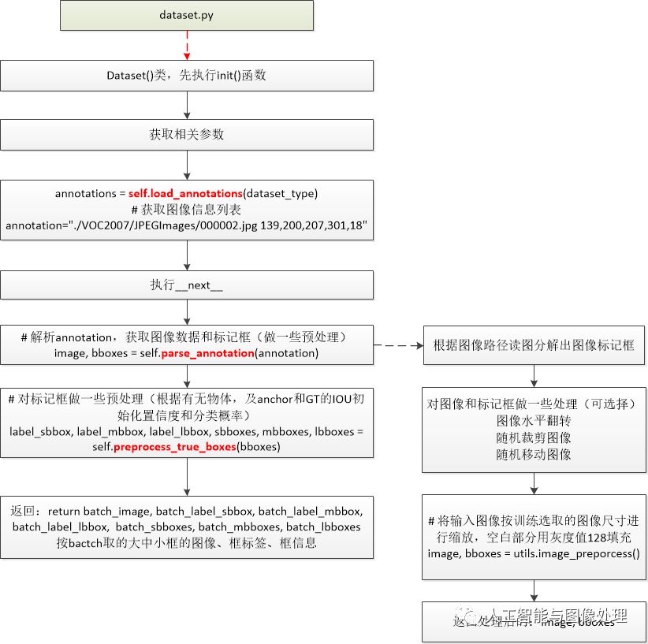Select the bottom-right 'image, bboxes' return box
648x644 pixels.
click(x=534, y=622)
